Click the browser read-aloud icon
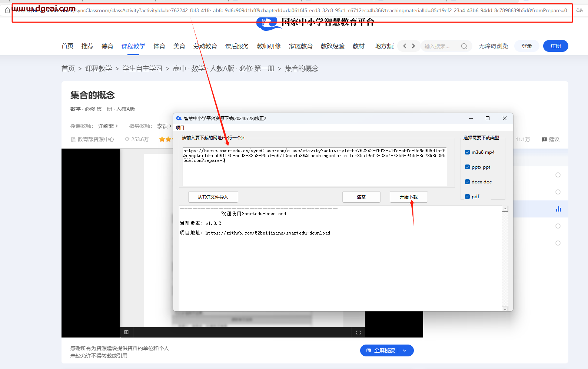This screenshot has width=588, height=369. (579, 10)
